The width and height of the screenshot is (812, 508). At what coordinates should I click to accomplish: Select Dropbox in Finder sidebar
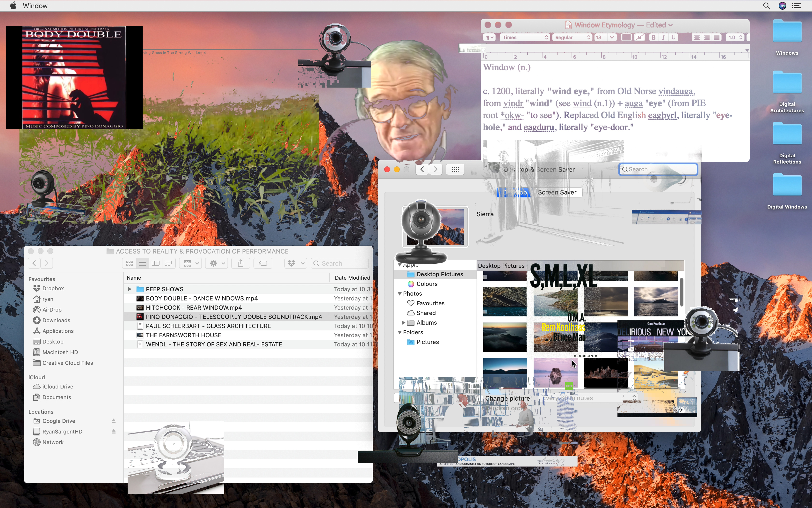(x=53, y=288)
